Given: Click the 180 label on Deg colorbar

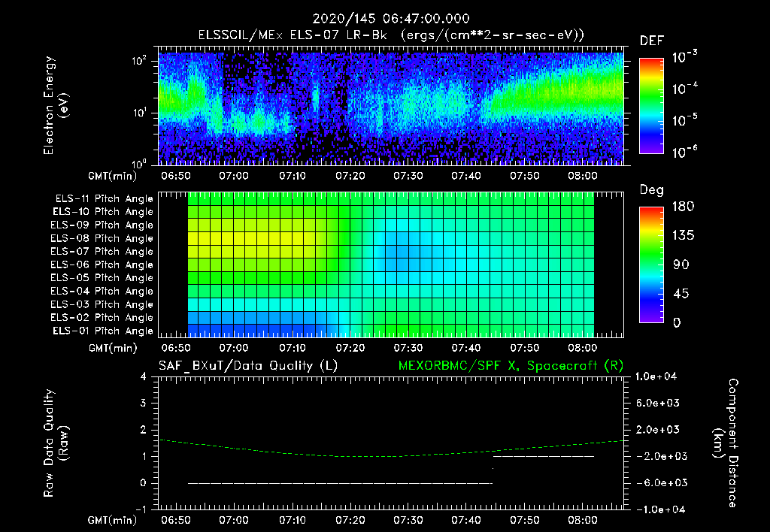Looking at the screenshot, I should tap(683, 206).
